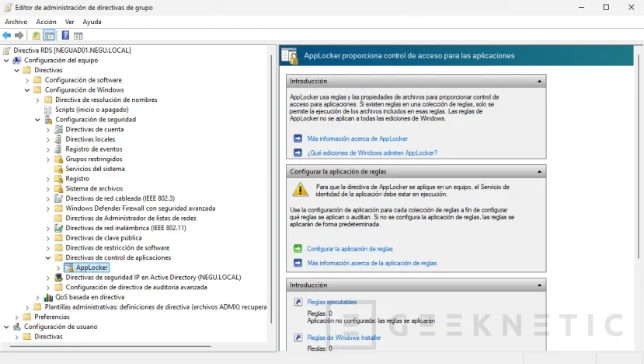Image resolution: width=644 pixels, height=364 pixels.
Task: Click Configurar la aplicación de reglas link
Action: pos(350,249)
